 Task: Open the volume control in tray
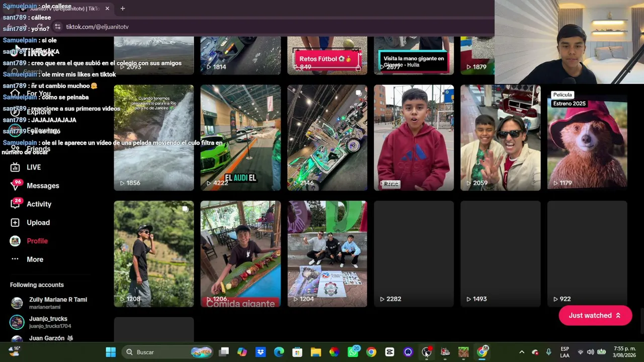(591, 352)
